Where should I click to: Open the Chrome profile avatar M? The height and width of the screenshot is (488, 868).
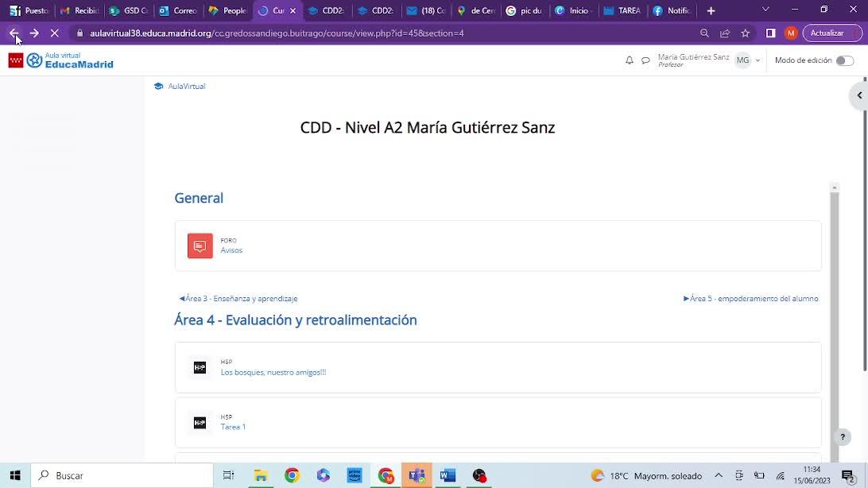pos(791,33)
